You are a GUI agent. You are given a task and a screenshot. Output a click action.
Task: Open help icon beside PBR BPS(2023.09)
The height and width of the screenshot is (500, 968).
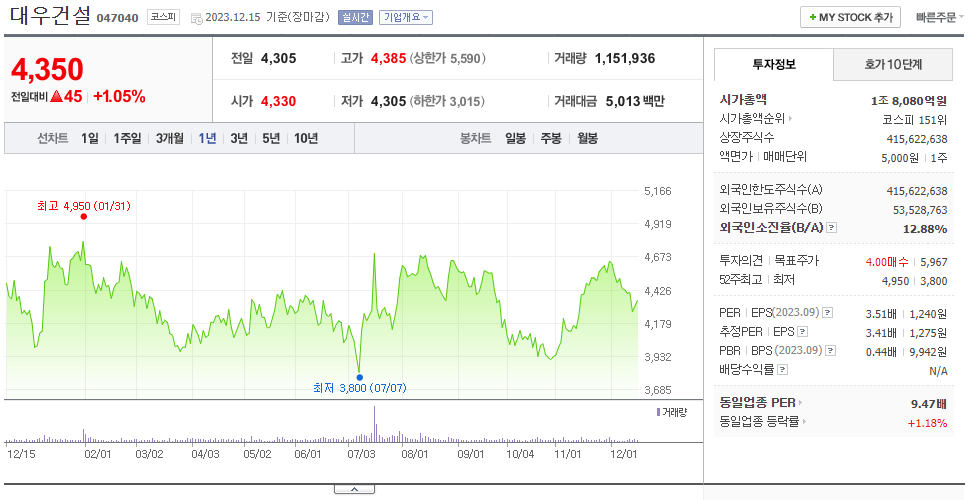point(831,351)
